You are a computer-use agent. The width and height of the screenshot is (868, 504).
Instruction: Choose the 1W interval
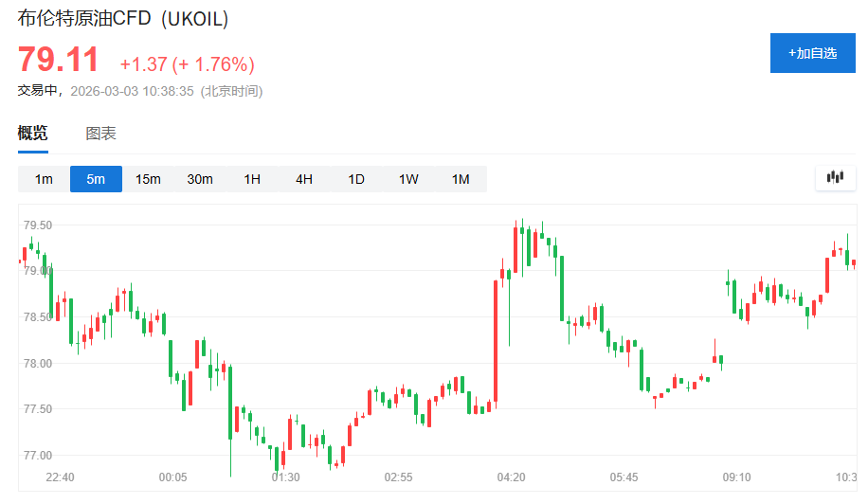point(408,179)
